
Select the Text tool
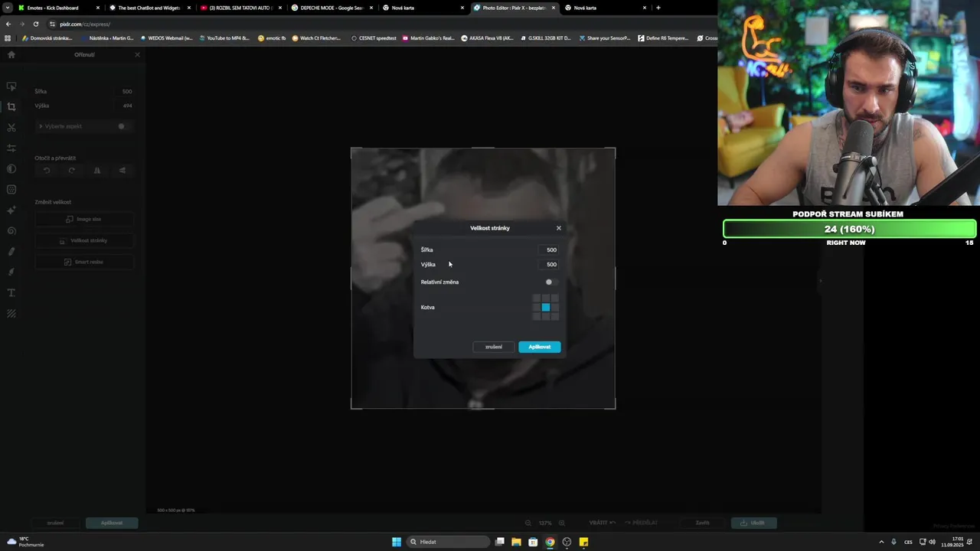[x=11, y=293]
